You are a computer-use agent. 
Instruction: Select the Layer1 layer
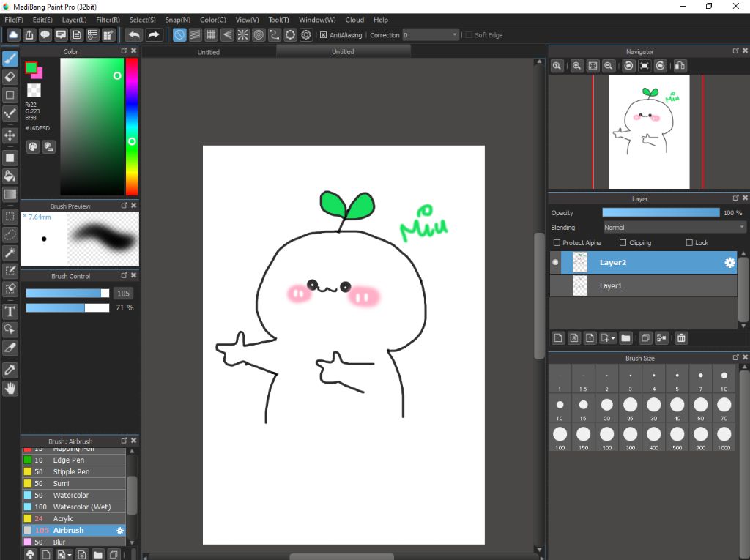point(644,286)
